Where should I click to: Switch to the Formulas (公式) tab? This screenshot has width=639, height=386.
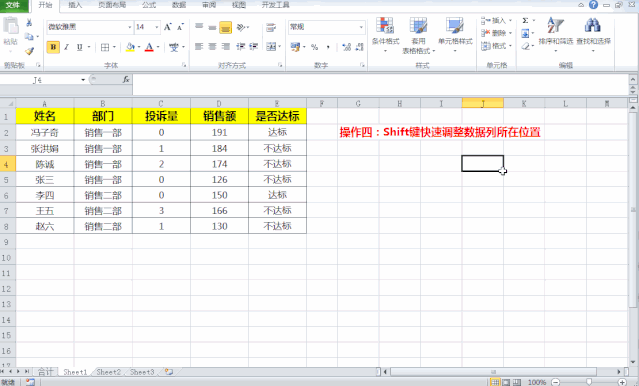[149, 5]
